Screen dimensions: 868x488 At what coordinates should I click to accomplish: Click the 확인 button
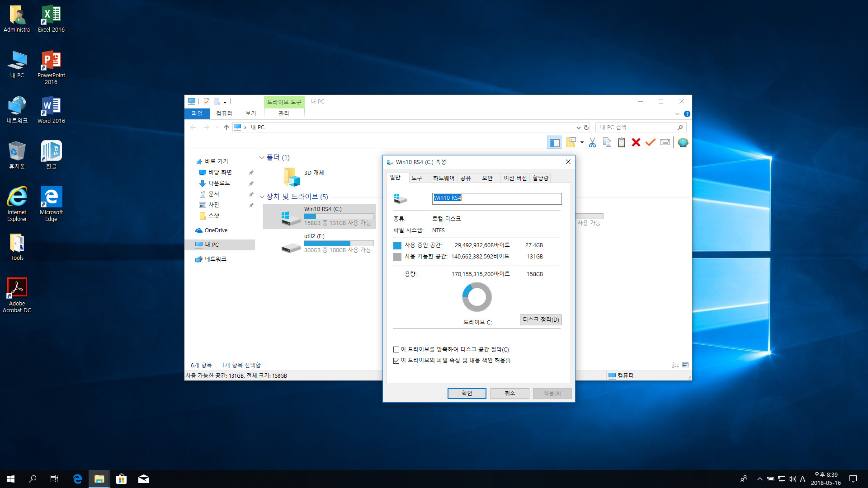pyautogui.click(x=467, y=394)
